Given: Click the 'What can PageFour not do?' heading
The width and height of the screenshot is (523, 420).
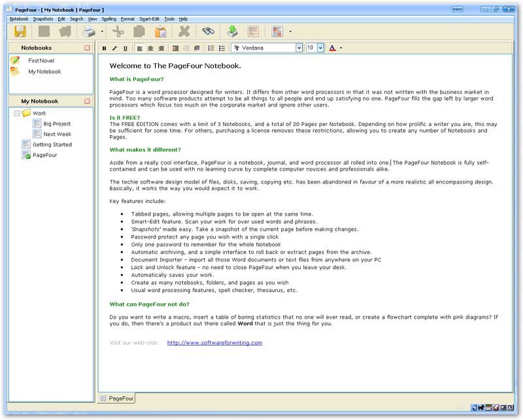Looking at the screenshot, I should (150, 304).
